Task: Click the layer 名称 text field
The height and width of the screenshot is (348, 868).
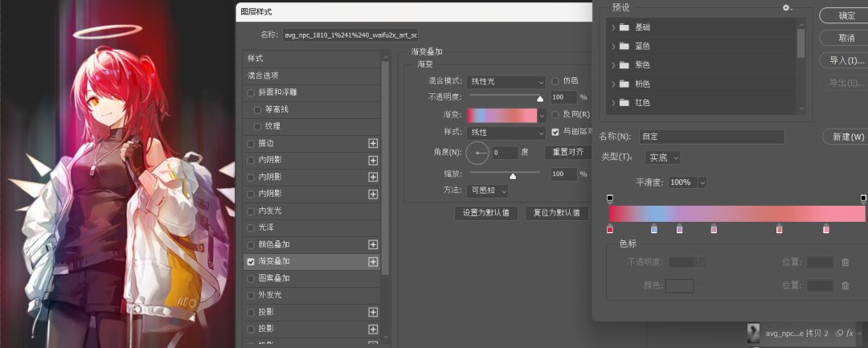Action: click(x=350, y=35)
